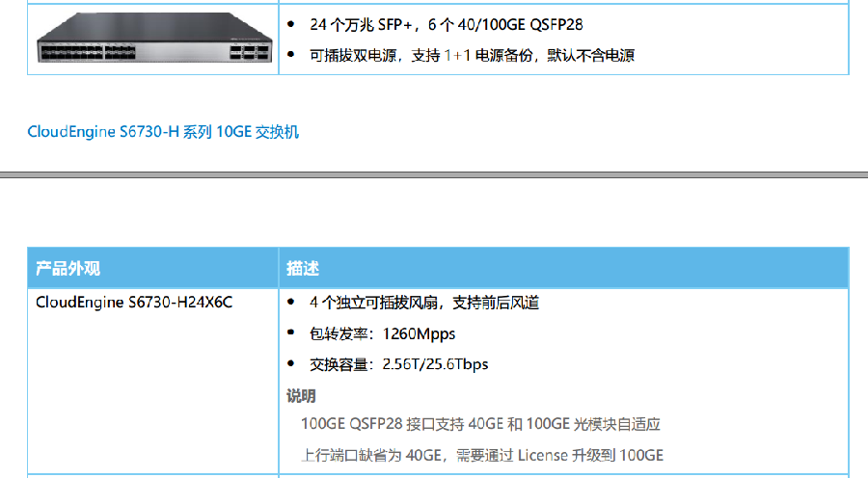The height and width of the screenshot is (478, 868).
Task: Click the bold 说明 label
Action: coord(301,395)
